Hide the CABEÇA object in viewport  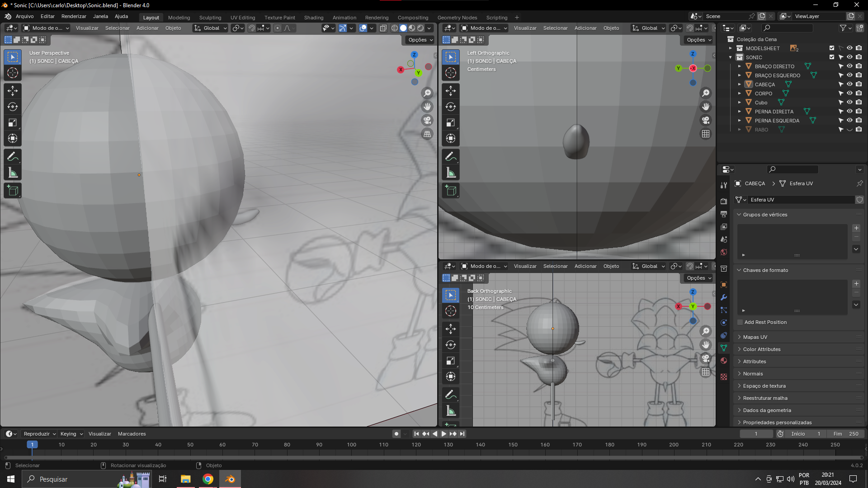(849, 84)
